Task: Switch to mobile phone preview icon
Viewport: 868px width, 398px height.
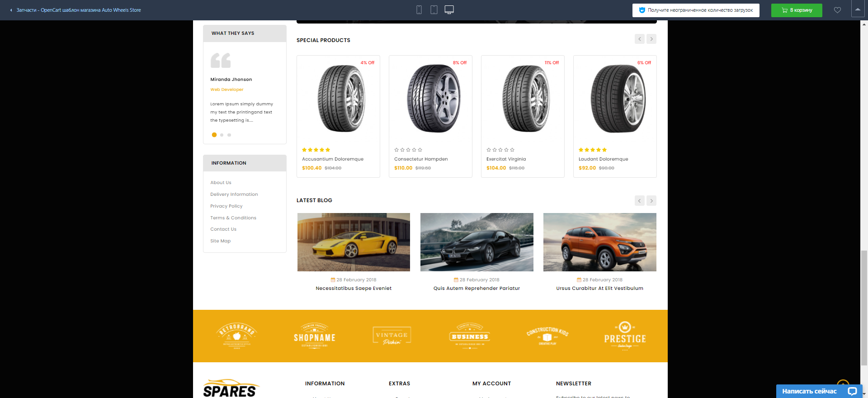Action: pyautogui.click(x=419, y=10)
